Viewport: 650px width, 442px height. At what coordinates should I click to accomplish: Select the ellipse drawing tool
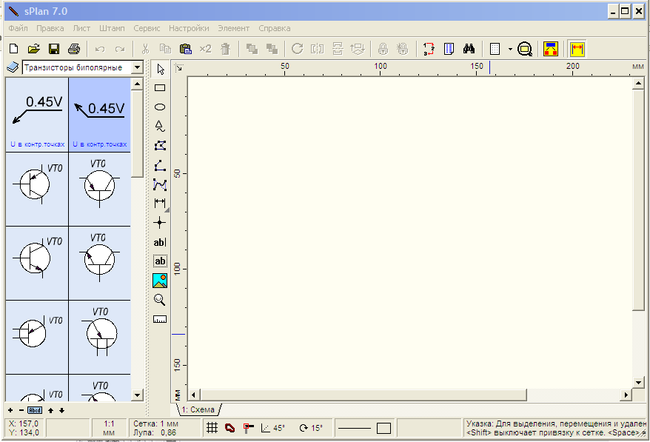(160, 107)
